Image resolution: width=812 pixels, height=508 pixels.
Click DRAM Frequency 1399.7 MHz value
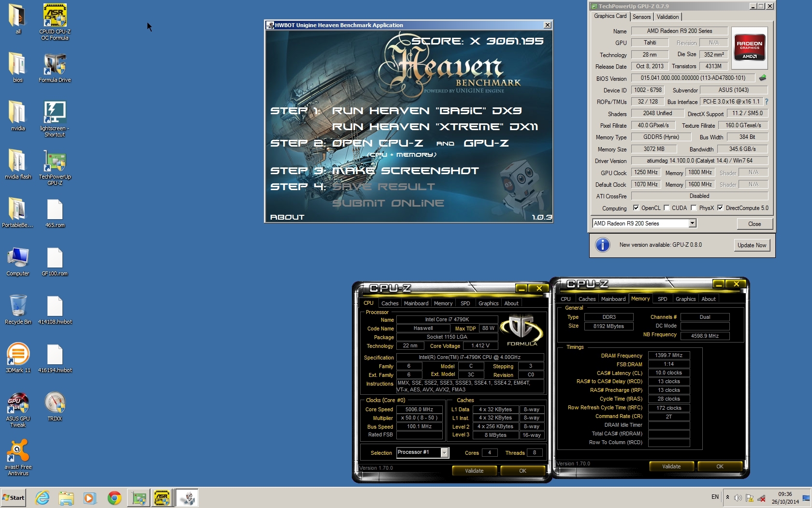pos(668,356)
